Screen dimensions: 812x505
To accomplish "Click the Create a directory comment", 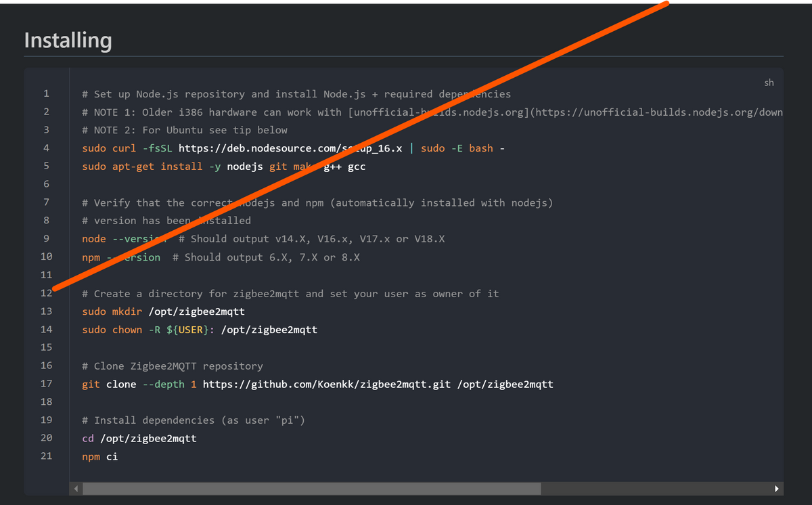I will 290,294.
